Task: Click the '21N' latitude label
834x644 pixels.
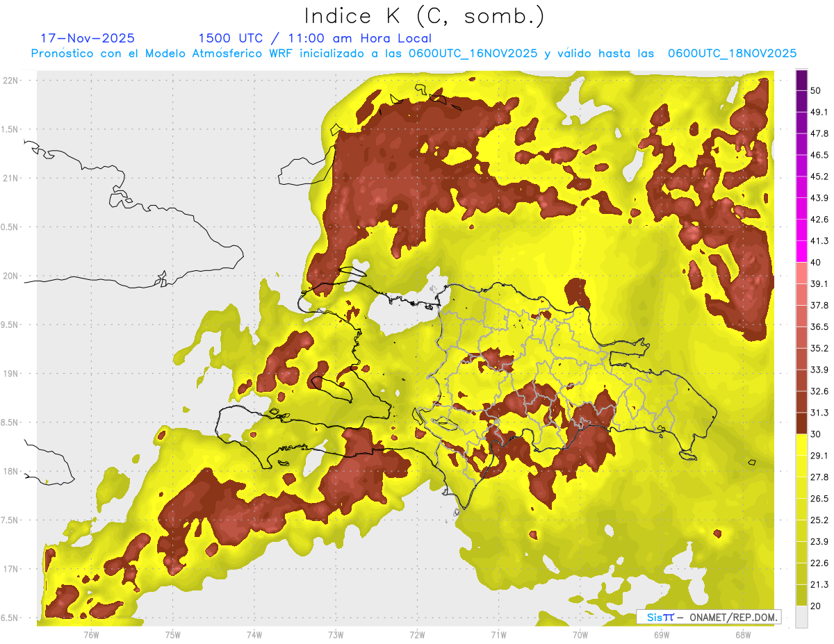Action: pos(11,178)
